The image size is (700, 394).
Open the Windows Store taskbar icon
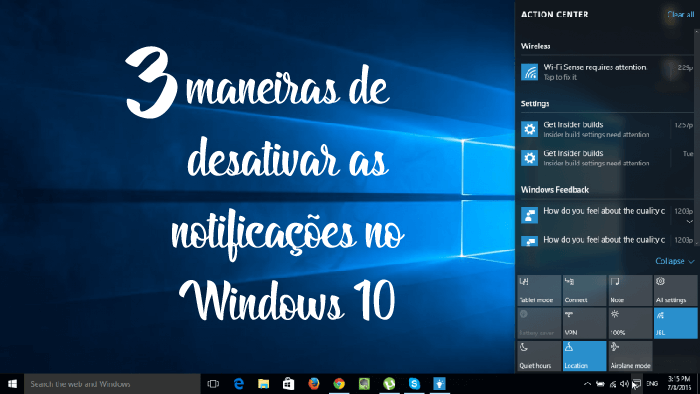coord(289,384)
